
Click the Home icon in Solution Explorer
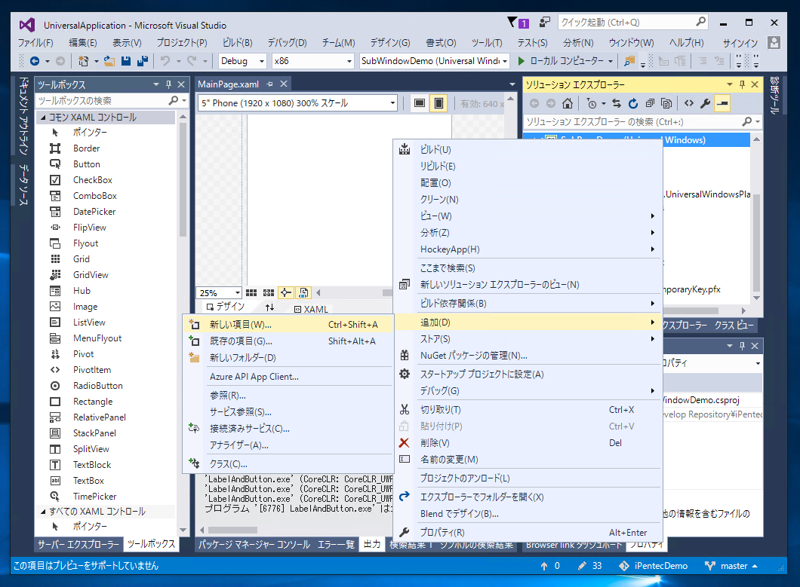567,104
